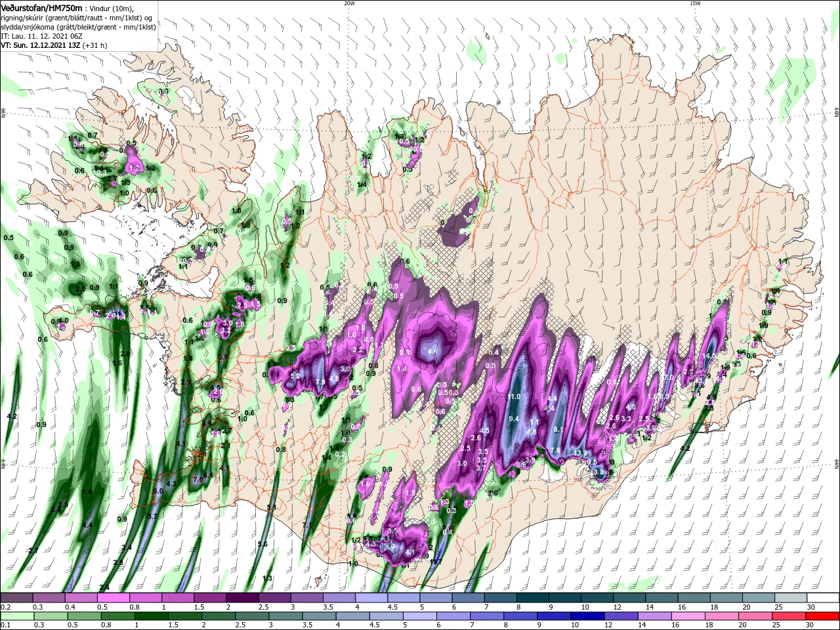Click the 7.6 value near the south coast
The image size is (840, 630).
(x=555, y=450)
